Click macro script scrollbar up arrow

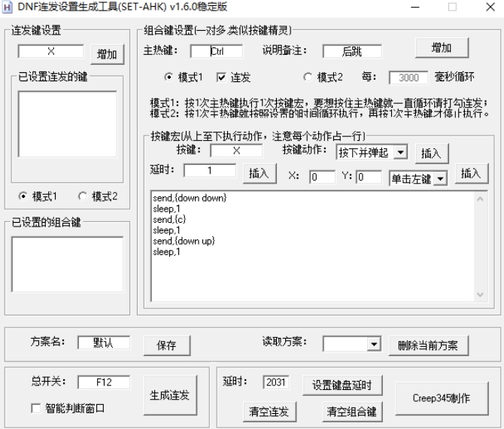[x=480, y=199]
